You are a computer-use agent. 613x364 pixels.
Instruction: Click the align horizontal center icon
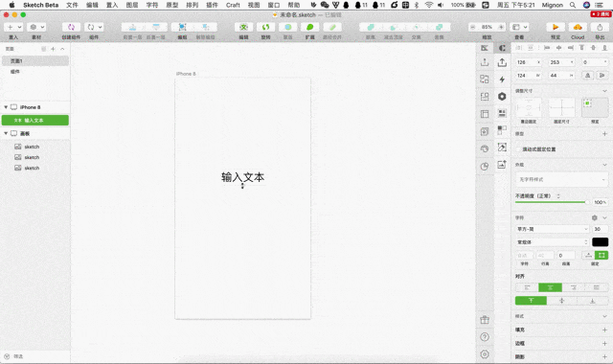[559, 48]
